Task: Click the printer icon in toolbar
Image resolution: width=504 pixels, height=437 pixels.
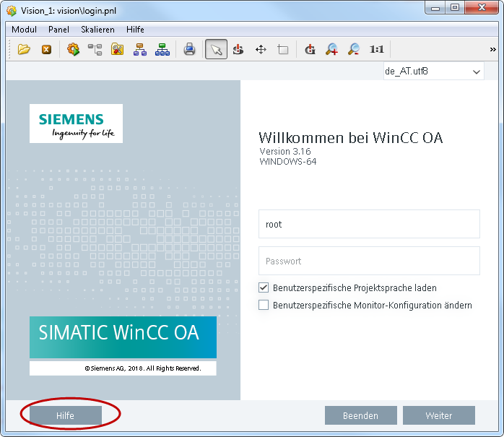Action: click(189, 50)
